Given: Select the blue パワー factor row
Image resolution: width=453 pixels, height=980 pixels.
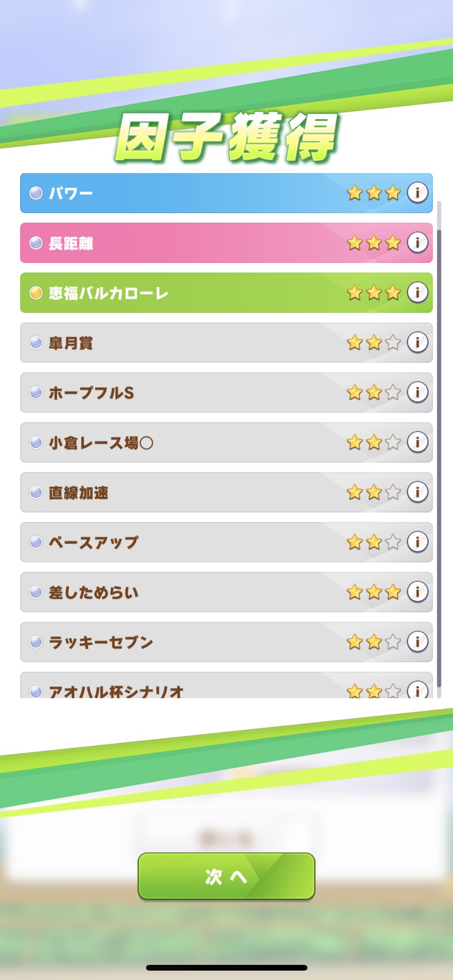Looking at the screenshot, I should pyautogui.click(x=226, y=193).
